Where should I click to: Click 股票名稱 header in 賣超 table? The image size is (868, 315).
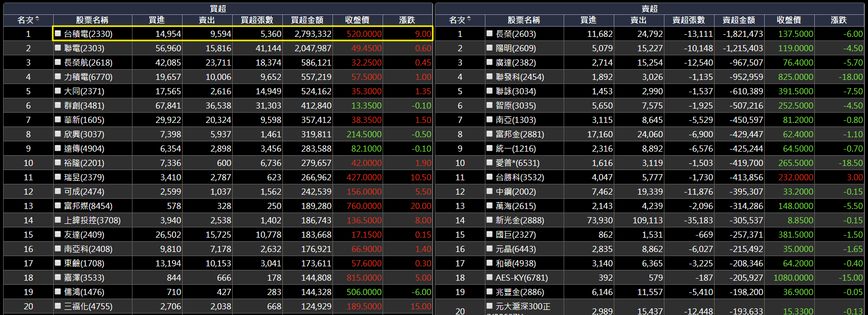pos(524,20)
